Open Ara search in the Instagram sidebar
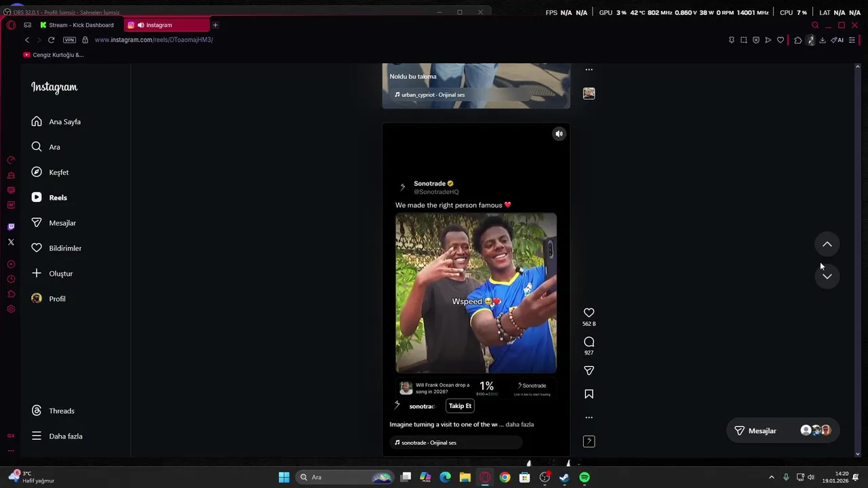868x488 pixels. coord(45,147)
